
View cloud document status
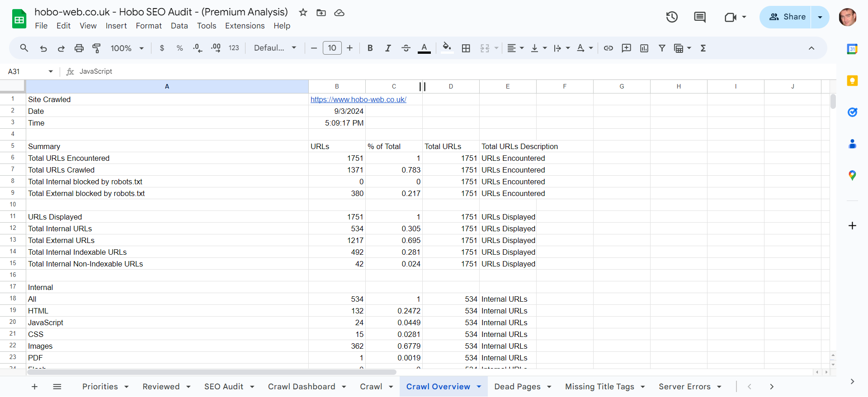coord(339,13)
